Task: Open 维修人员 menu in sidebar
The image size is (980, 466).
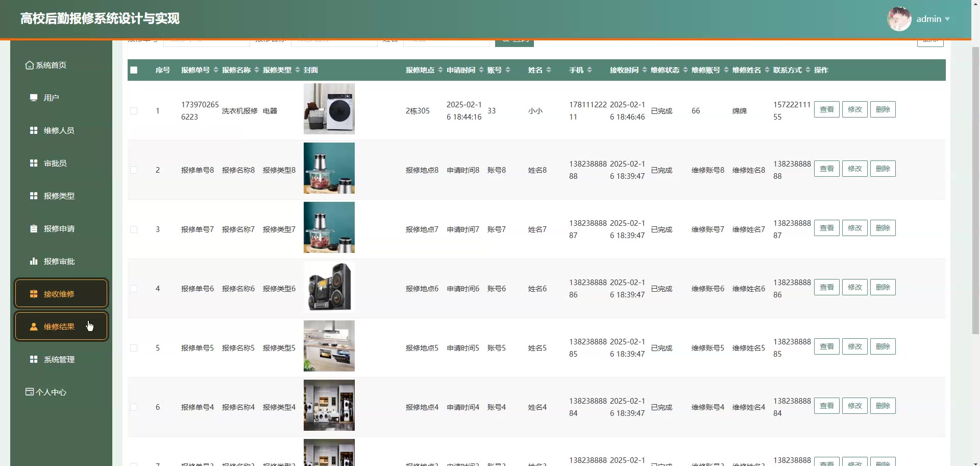Action: (61, 130)
